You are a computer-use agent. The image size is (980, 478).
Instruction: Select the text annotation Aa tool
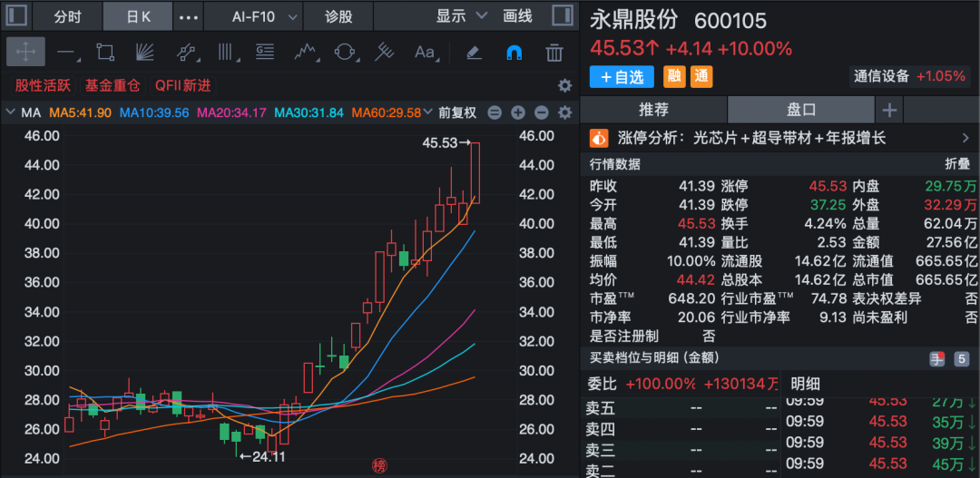[x=425, y=52]
